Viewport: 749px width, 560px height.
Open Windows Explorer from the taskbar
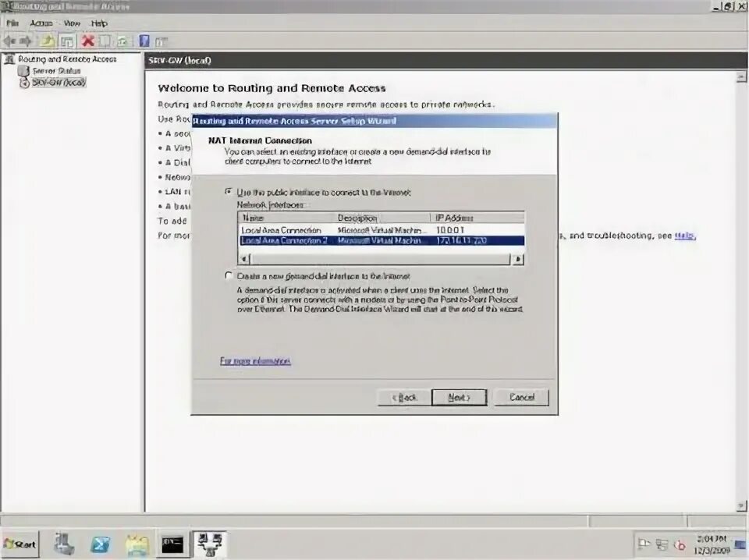click(137, 545)
